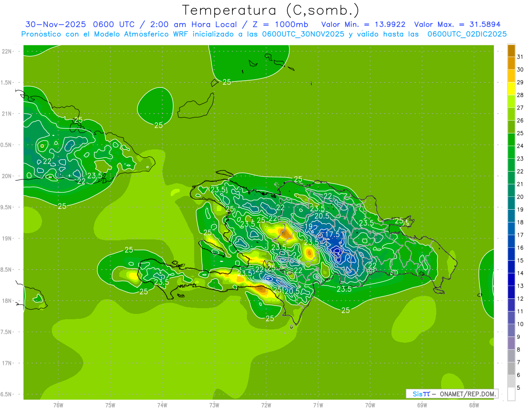Click the '17N' latitude axis label
Viewport: 532px width, 411px height.
[x=7, y=363]
